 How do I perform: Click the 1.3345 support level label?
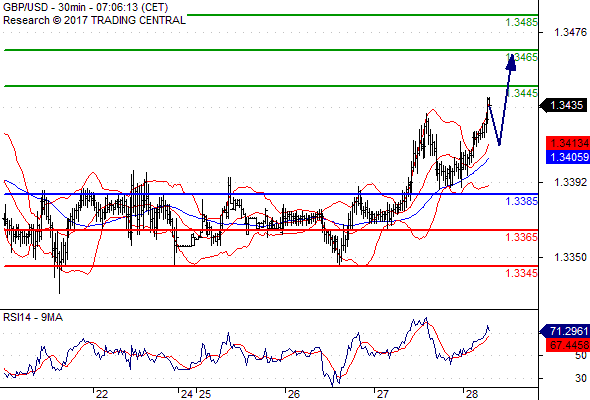point(522,273)
